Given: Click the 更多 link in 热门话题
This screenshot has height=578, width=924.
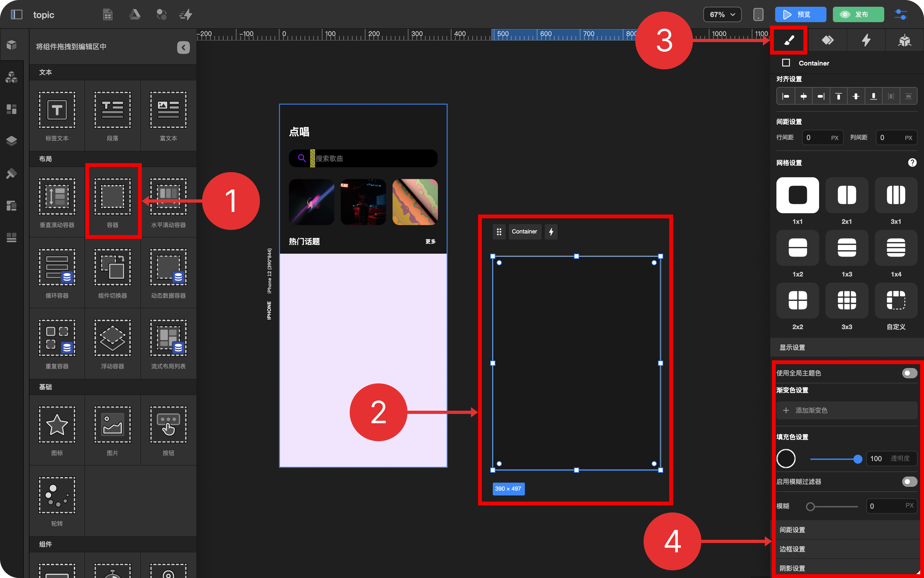Looking at the screenshot, I should tap(430, 241).
